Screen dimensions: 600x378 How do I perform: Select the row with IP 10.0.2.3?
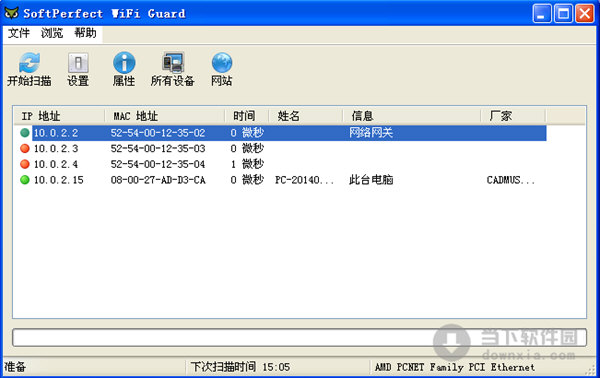point(283,148)
